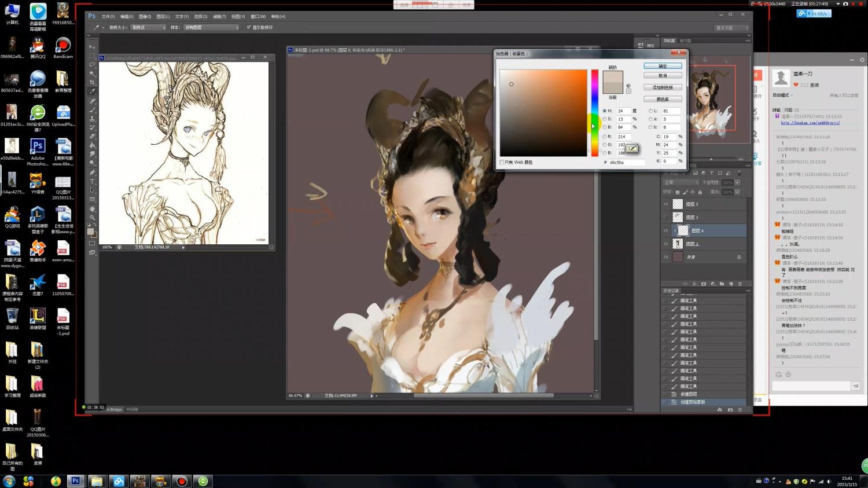Enable 只有 Web 颜色 checkbox
This screenshot has width=868, height=488.
click(x=502, y=162)
